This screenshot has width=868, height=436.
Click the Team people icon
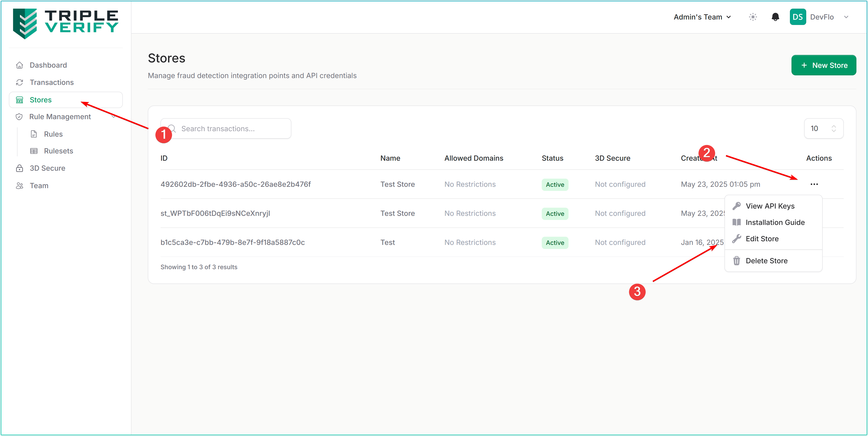coord(20,186)
